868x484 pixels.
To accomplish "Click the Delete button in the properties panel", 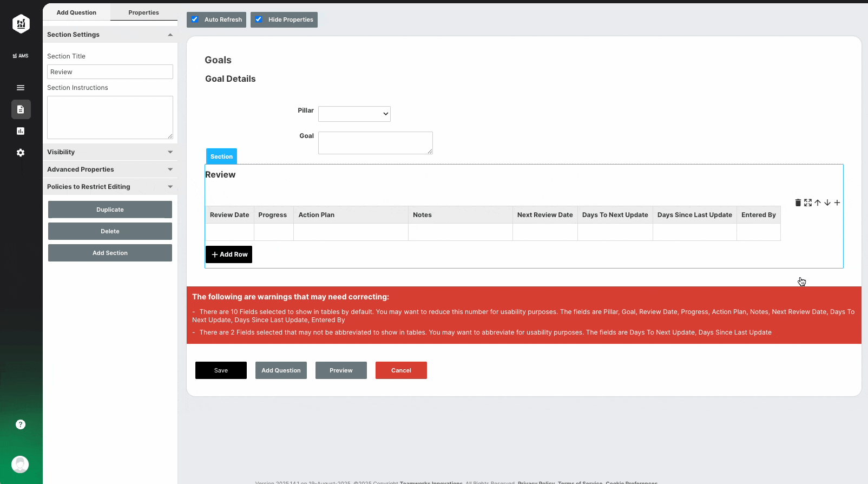I will pos(110,231).
